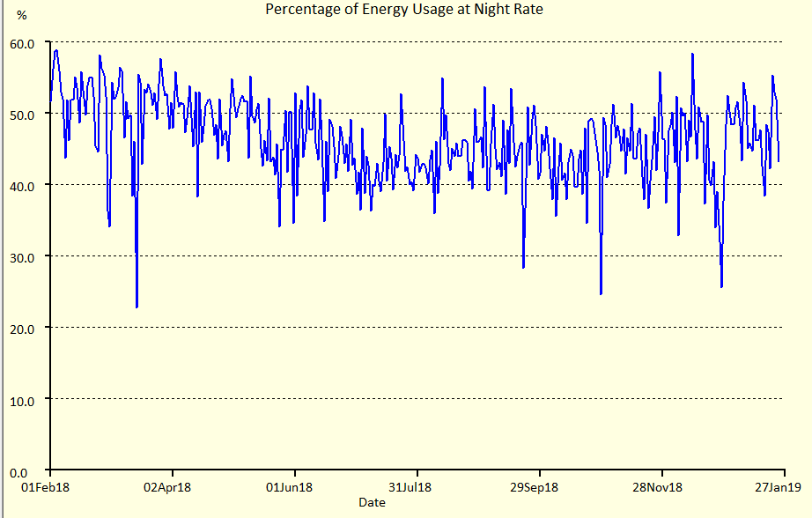The height and width of the screenshot is (518, 812).
Task: Select the 20.0 y-axis tick label
Action: 22,328
